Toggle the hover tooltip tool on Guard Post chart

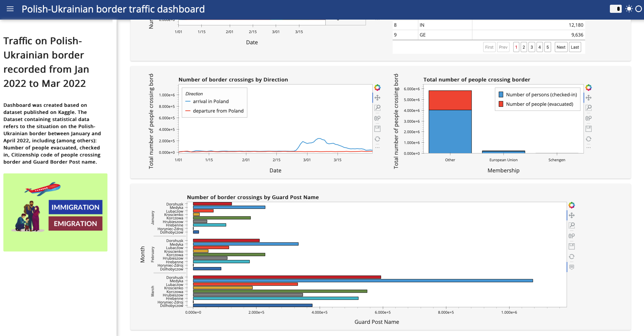pos(572,267)
